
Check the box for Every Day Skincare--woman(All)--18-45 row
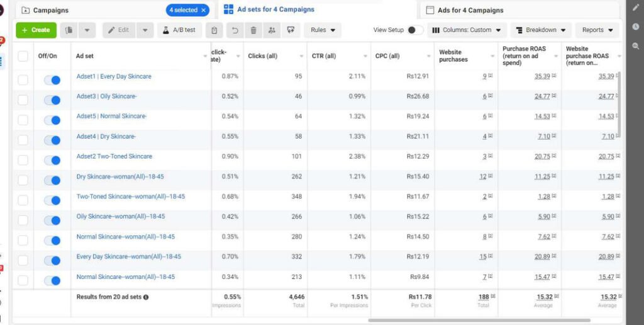(23, 260)
